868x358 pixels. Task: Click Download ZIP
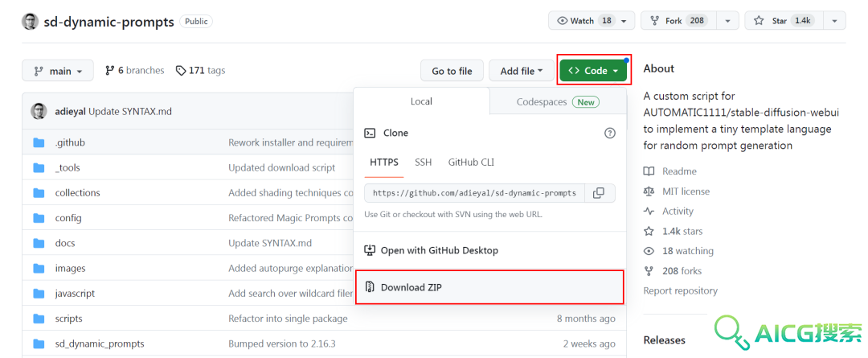(x=489, y=287)
